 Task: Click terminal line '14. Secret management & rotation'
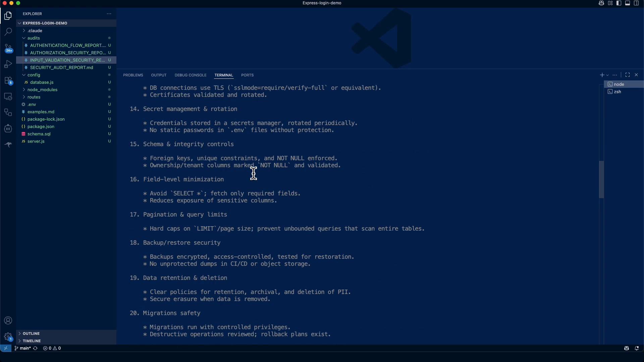point(183,109)
